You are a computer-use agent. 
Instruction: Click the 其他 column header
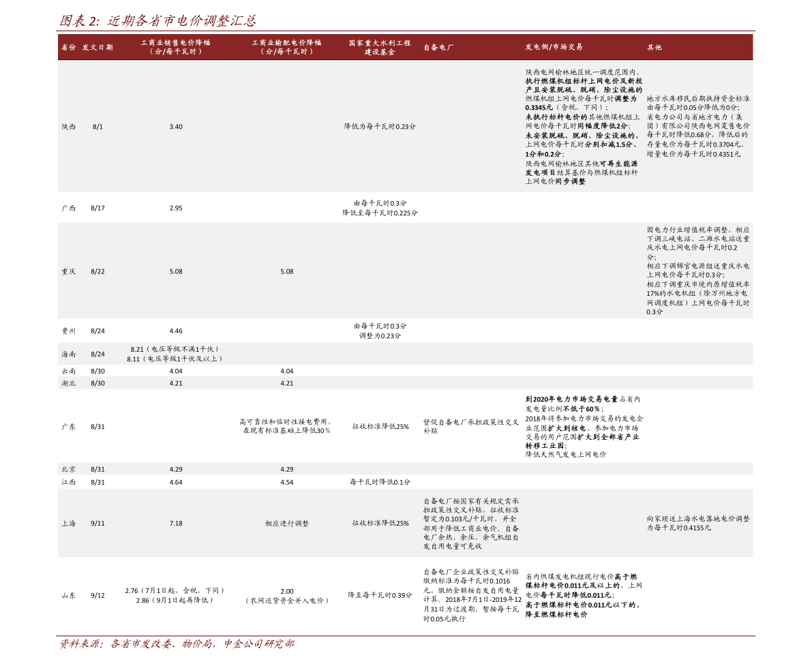(655, 47)
